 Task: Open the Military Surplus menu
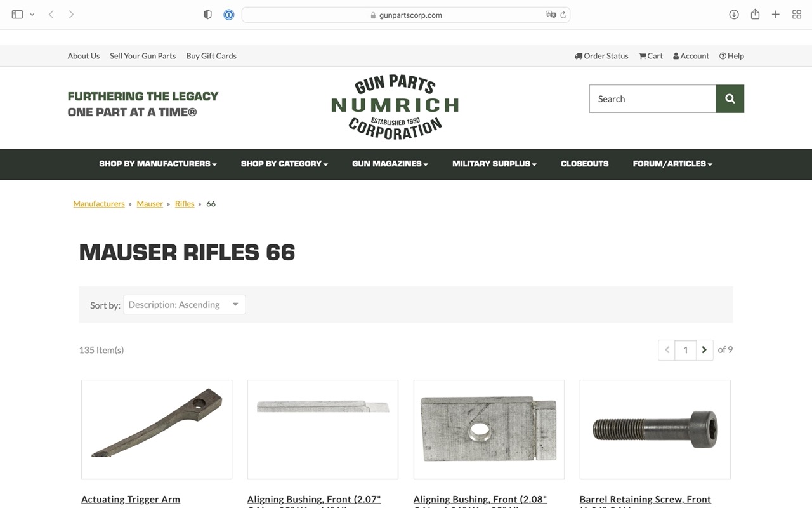coord(494,164)
